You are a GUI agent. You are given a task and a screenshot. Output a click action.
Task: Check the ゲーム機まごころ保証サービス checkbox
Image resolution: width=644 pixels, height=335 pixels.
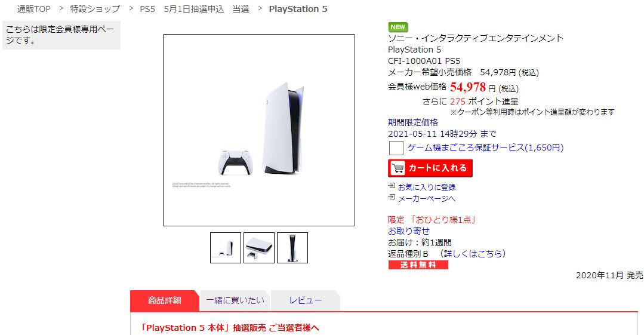click(x=396, y=147)
